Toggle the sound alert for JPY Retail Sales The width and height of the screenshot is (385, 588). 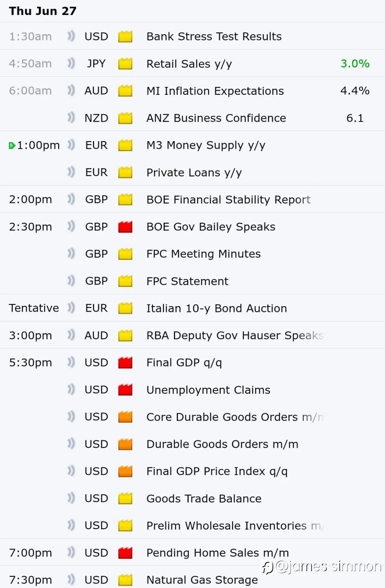coord(71,63)
